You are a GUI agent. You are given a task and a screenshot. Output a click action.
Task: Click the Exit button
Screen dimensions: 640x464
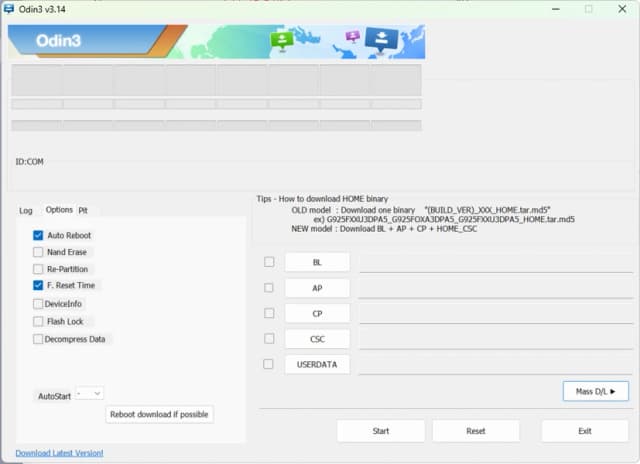pyautogui.click(x=585, y=431)
